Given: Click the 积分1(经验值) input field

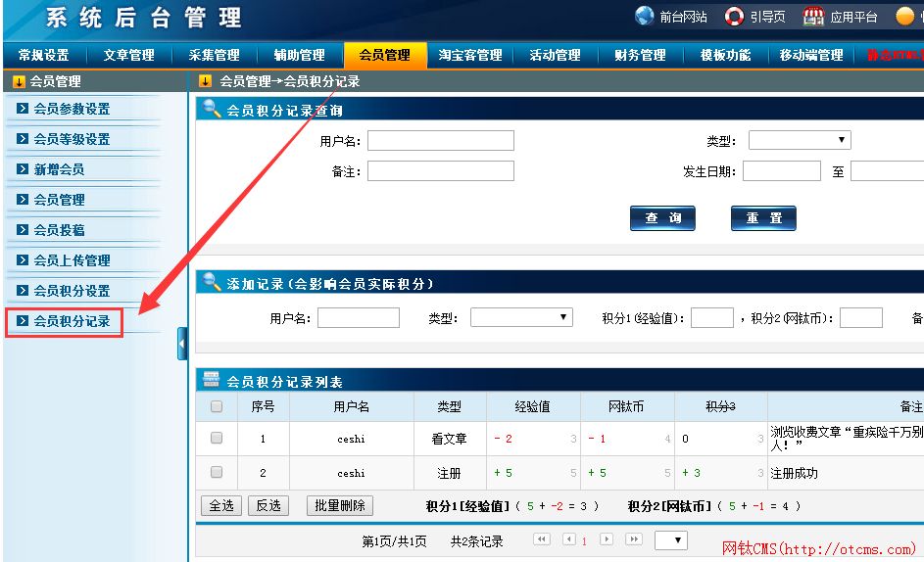Looking at the screenshot, I should (x=711, y=317).
